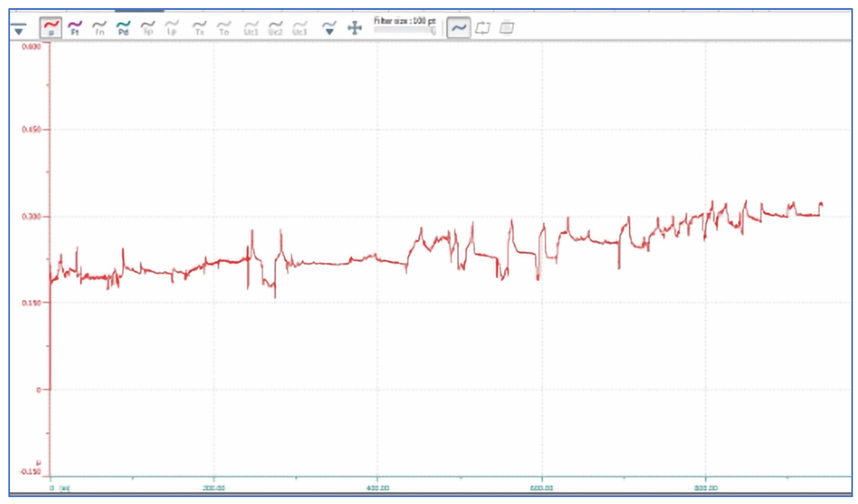Click the four-arrow pan icon

click(x=354, y=28)
